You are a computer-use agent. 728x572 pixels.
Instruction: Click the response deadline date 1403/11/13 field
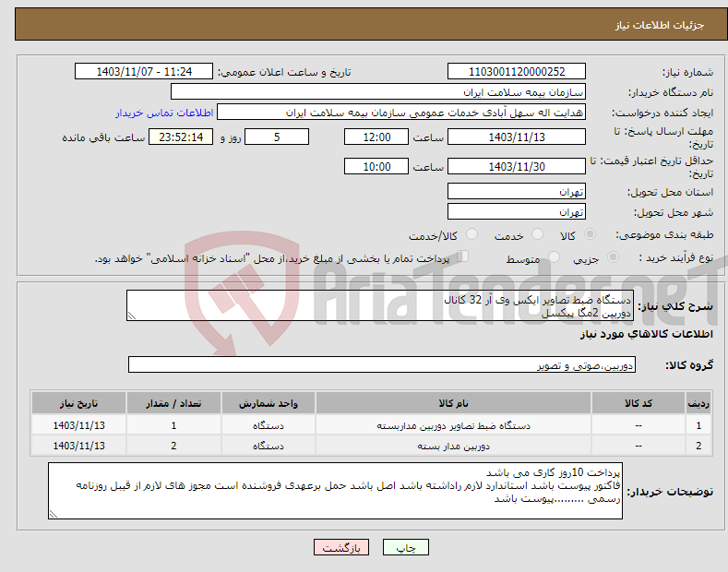pyautogui.click(x=517, y=137)
